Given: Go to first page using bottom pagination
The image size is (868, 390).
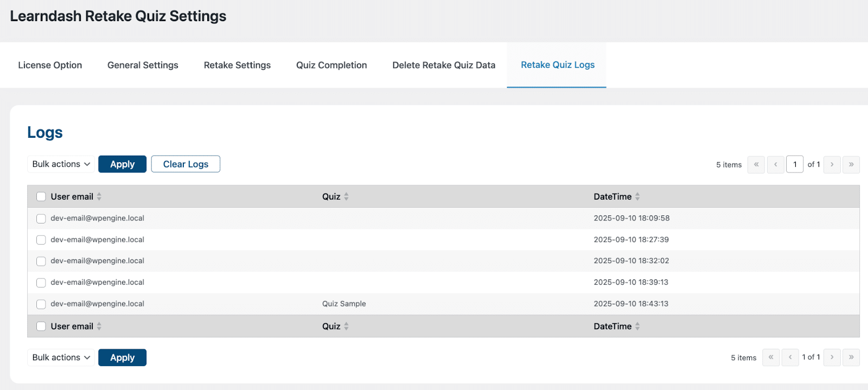Looking at the screenshot, I should point(771,357).
